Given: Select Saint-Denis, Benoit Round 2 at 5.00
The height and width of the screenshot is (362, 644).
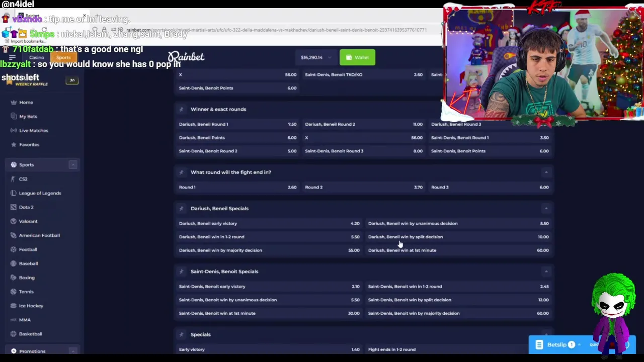Looking at the screenshot, I should 237,151.
